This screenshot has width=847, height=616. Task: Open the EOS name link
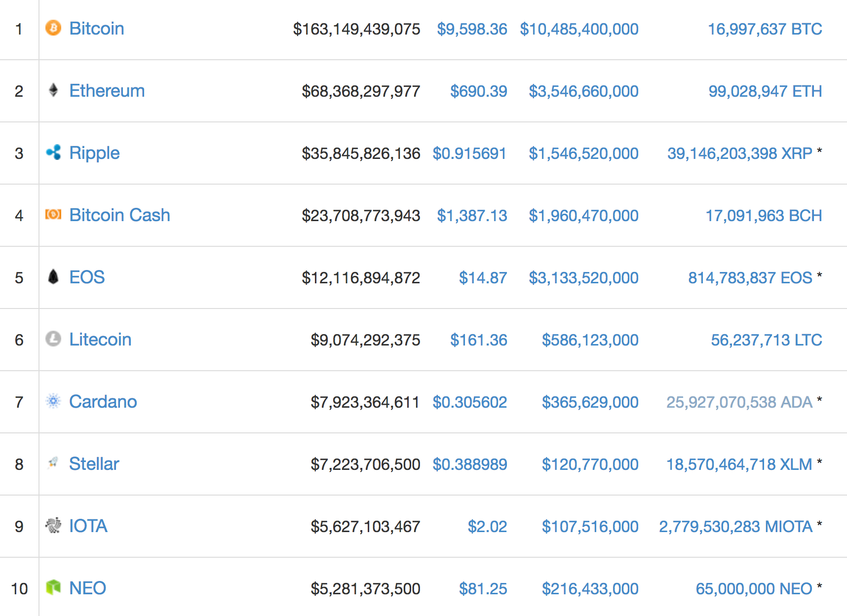(x=87, y=277)
